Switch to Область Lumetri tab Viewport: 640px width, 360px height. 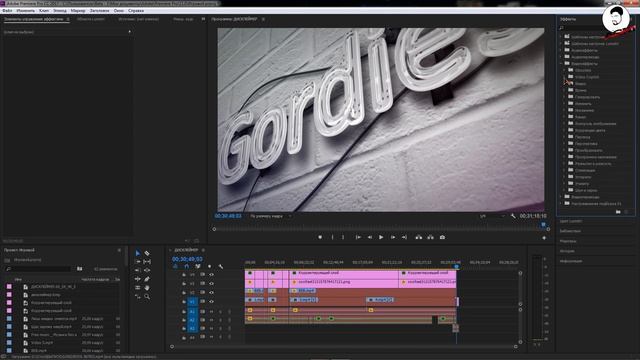click(x=91, y=19)
